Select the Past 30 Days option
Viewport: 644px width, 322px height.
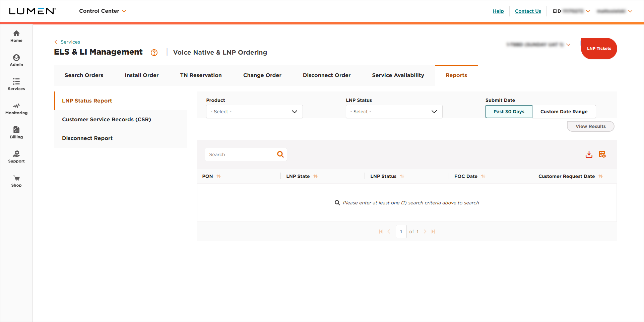click(x=509, y=112)
